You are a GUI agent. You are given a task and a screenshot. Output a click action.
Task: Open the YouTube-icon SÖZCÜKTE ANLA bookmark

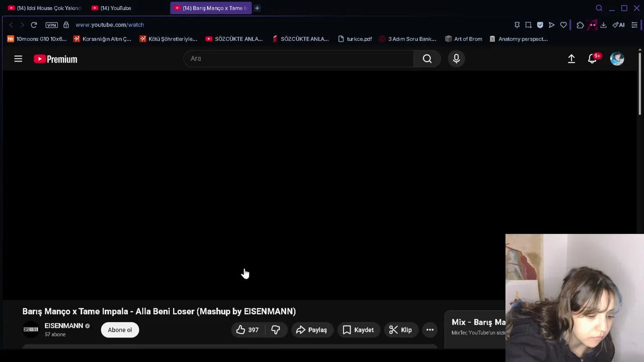click(234, 39)
